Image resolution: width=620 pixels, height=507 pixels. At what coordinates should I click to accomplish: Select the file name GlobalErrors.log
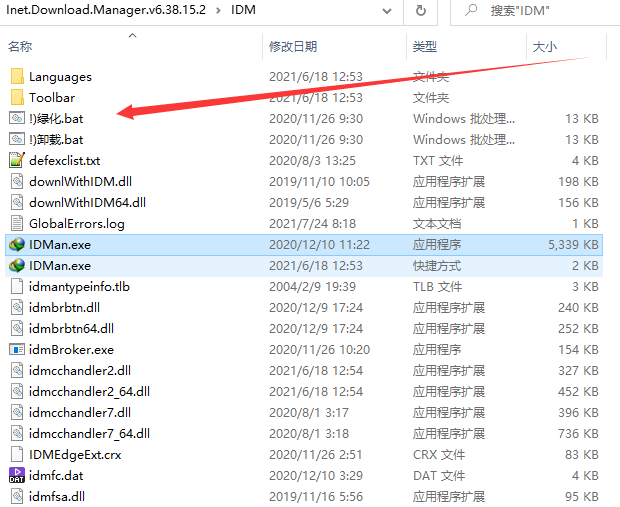(77, 223)
